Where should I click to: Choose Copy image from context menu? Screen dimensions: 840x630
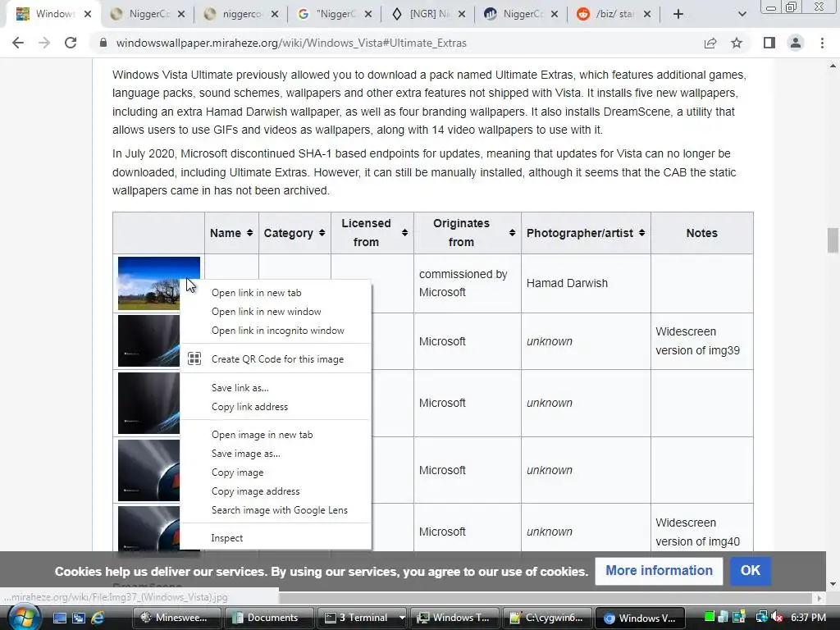click(276, 472)
